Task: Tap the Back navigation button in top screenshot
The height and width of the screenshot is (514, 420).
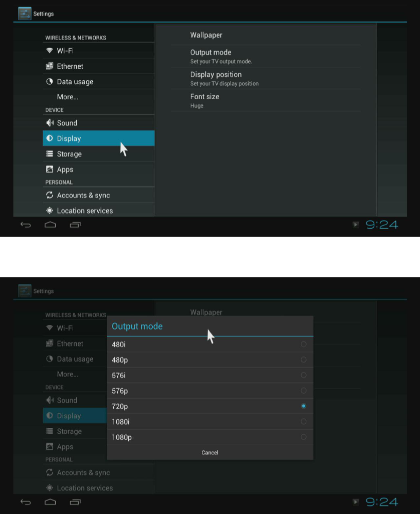Action: click(26, 225)
